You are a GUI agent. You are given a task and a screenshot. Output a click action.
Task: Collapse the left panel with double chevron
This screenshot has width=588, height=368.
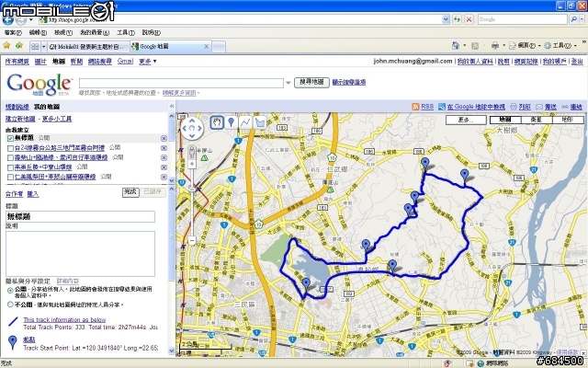(x=172, y=107)
